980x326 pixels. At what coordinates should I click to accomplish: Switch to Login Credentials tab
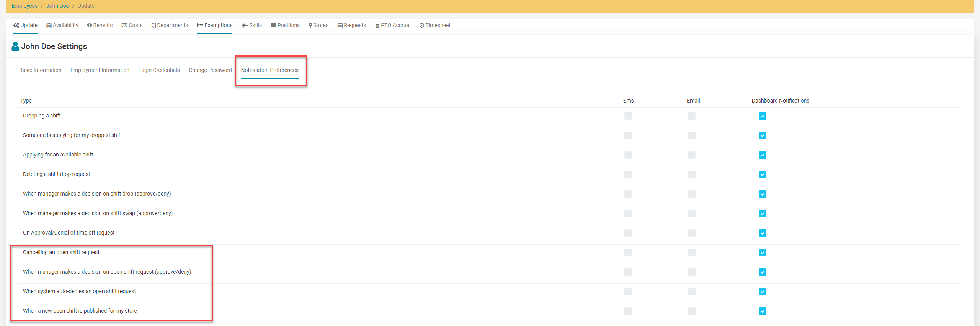click(x=159, y=70)
